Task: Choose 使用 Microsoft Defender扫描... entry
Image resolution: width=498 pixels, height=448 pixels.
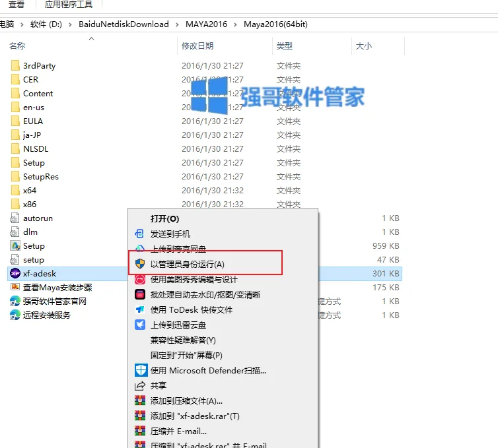Action: click(x=223, y=370)
